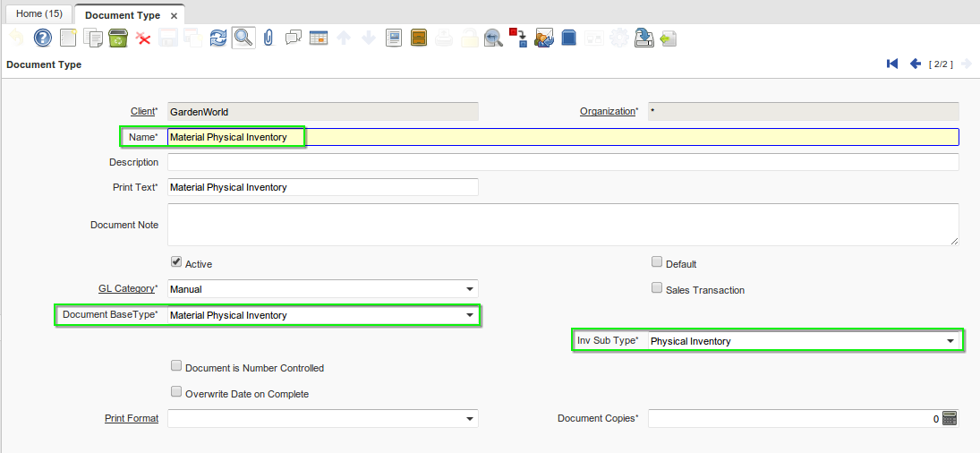Check the Sales Transaction checkbox
Image resolution: width=980 pixels, height=453 pixels.
[x=657, y=289]
